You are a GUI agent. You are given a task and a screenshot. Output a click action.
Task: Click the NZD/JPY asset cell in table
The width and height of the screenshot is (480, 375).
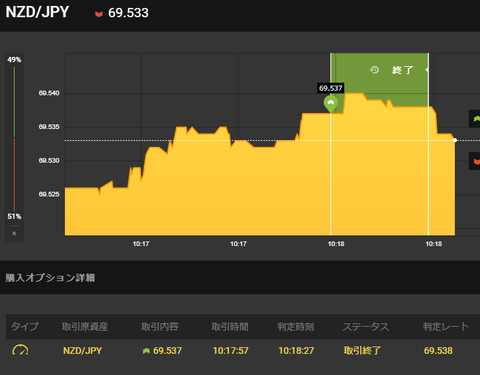(82, 351)
